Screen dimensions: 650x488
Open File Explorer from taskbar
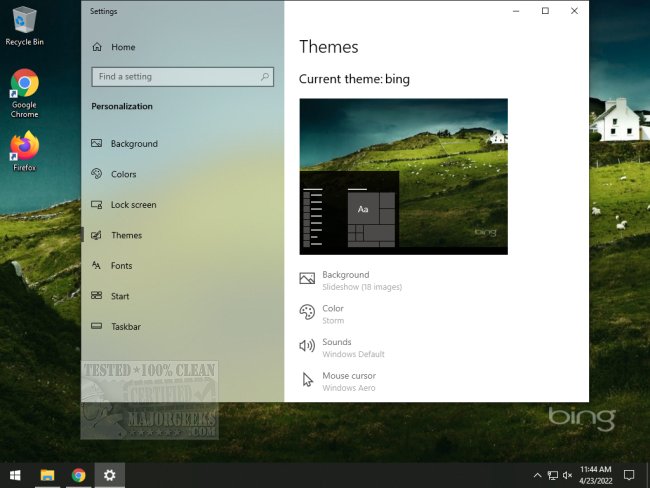[47, 475]
